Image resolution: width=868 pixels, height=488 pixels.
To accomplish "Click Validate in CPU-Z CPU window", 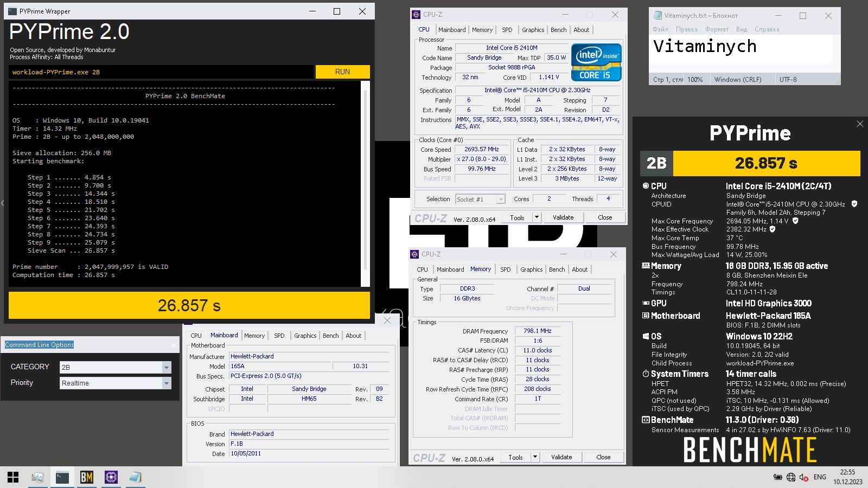I will point(563,217).
